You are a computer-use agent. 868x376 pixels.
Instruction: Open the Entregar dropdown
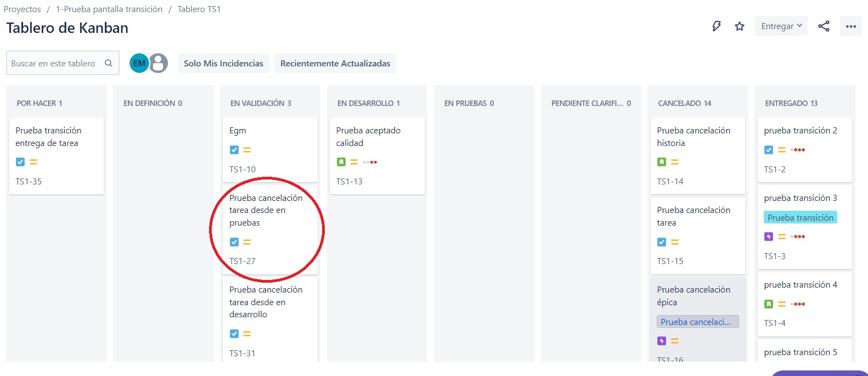coord(781,26)
